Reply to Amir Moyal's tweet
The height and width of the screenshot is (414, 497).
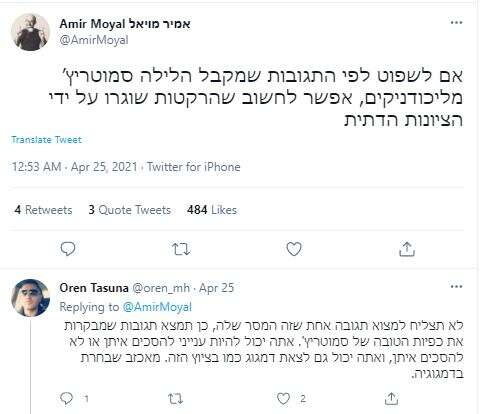[68, 249]
